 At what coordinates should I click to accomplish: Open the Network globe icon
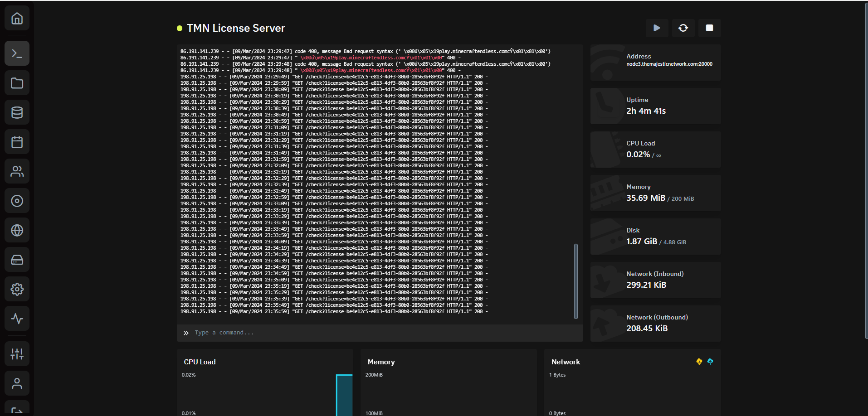point(17,230)
